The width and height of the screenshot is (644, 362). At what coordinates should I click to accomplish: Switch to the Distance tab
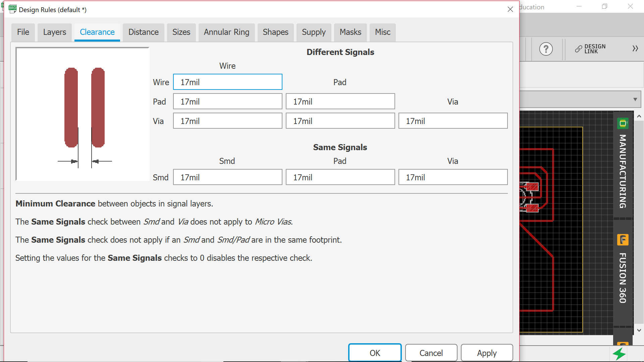click(x=143, y=32)
